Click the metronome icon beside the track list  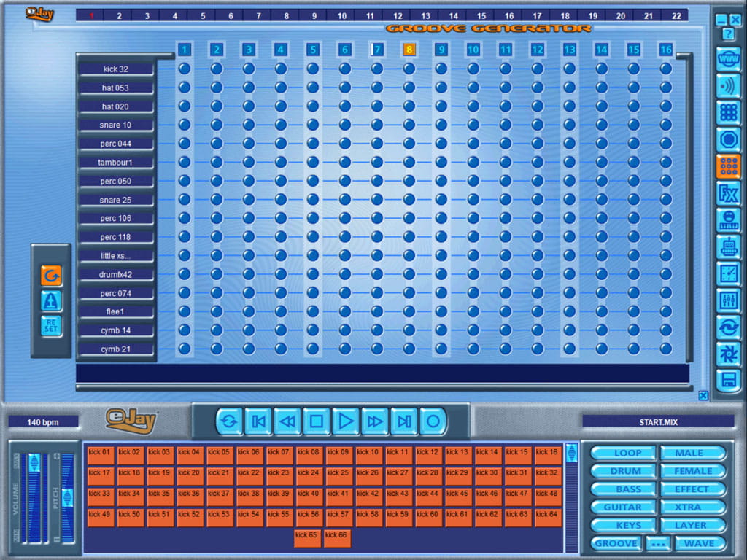click(x=51, y=300)
